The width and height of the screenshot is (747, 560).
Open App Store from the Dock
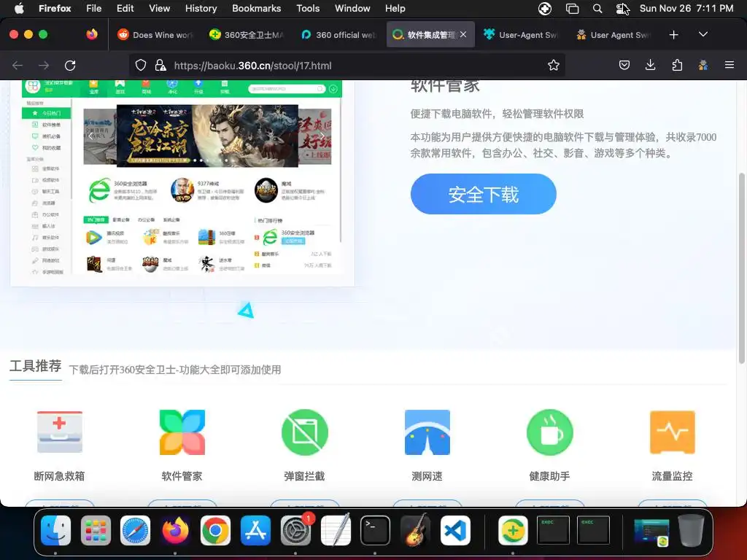point(255,530)
